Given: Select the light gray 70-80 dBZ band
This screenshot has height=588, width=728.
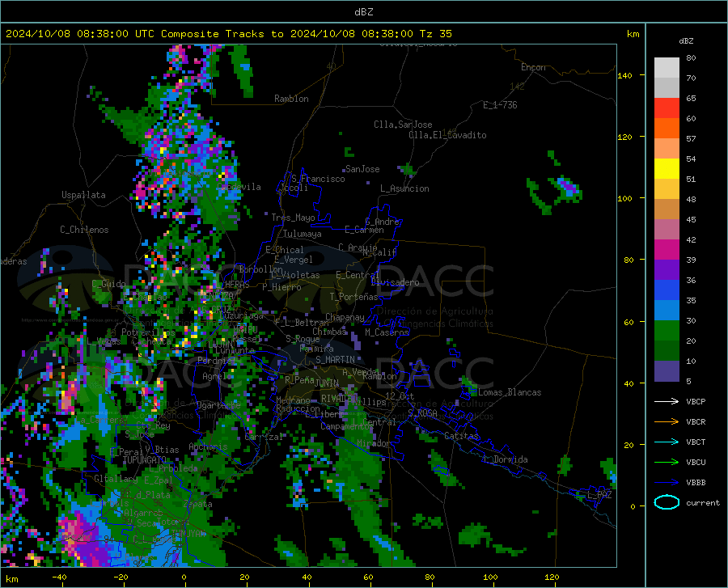Looking at the screenshot, I should pyautogui.click(x=667, y=68).
